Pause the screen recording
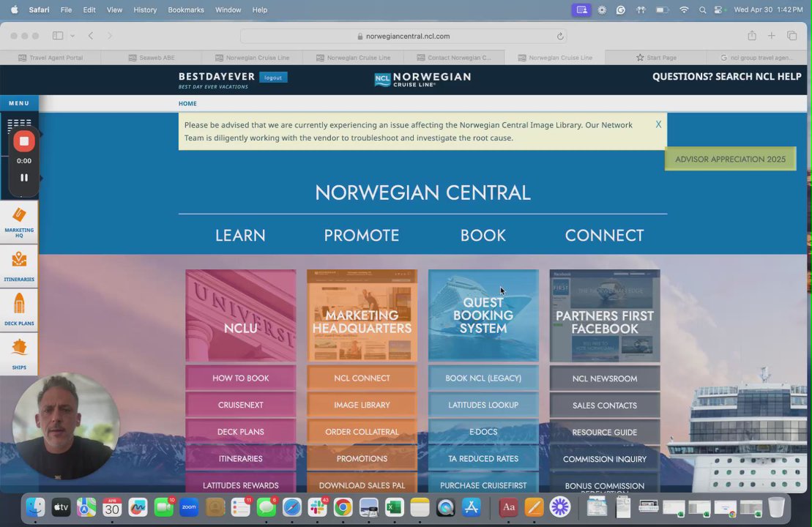This screenshot has height=527, width=812. pos(24,178)
